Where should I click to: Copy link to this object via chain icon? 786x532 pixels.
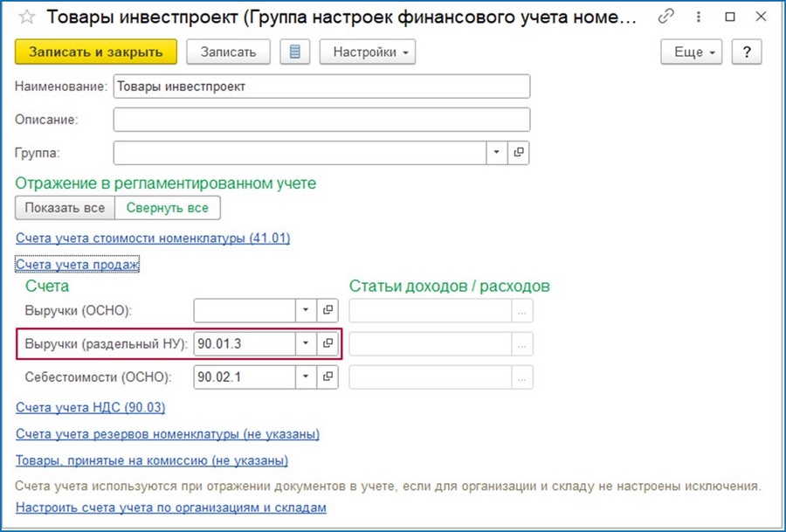(x=665, y=17)
